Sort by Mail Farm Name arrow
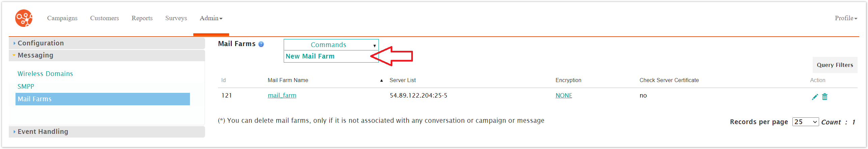 pyautogui.click(x=382, y=80)
